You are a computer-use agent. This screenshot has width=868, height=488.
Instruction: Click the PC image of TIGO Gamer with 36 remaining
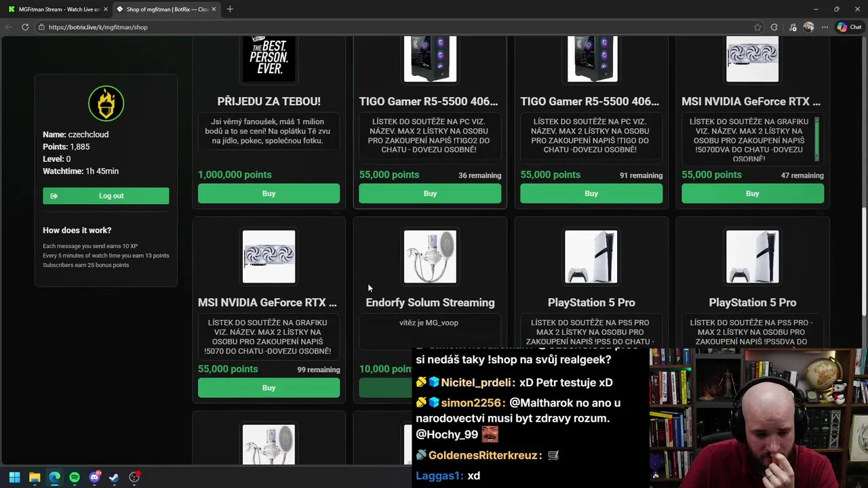[430, 59]
